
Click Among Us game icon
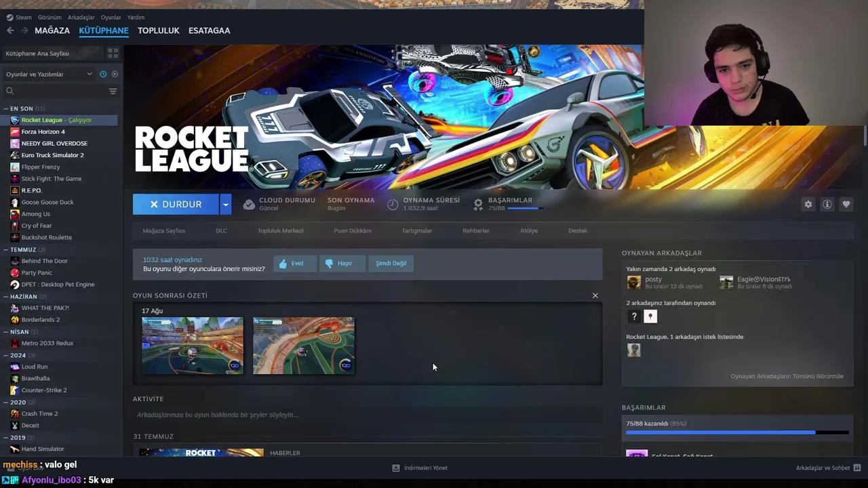15,213
